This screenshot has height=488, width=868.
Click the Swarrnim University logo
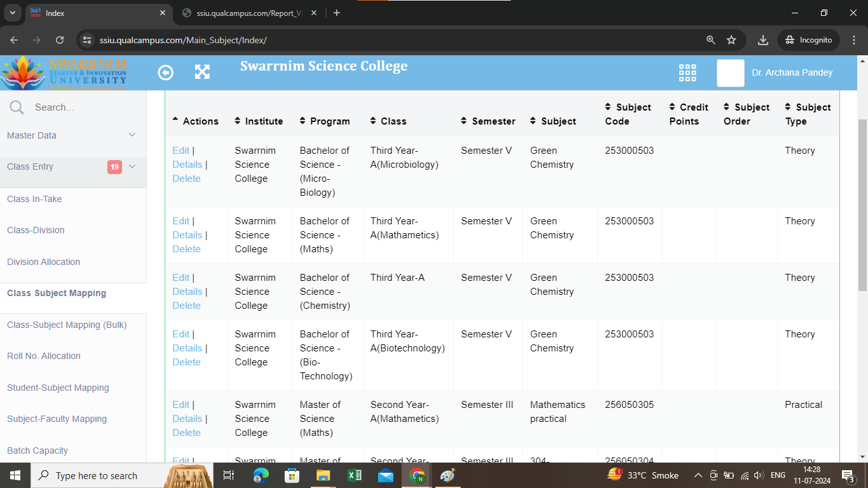tap(64, 73)
